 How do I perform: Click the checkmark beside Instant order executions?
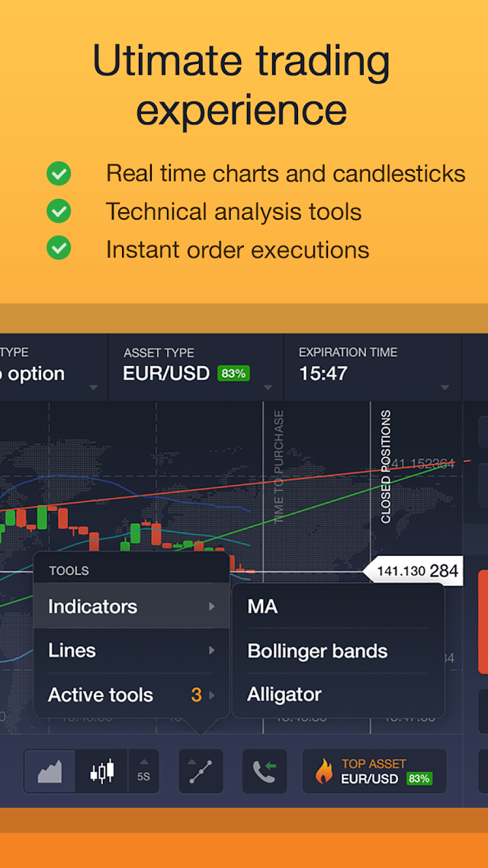pos(58,248)
